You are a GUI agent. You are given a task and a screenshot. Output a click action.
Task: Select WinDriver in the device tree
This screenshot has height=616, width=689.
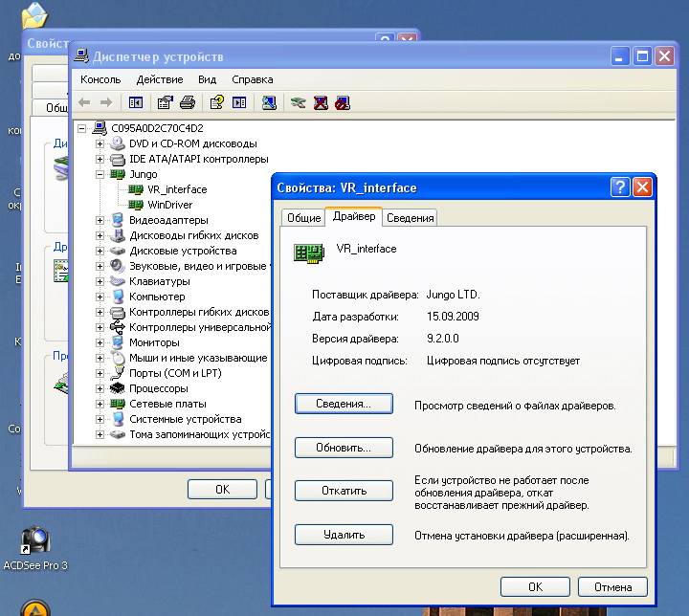pos(172,205)
